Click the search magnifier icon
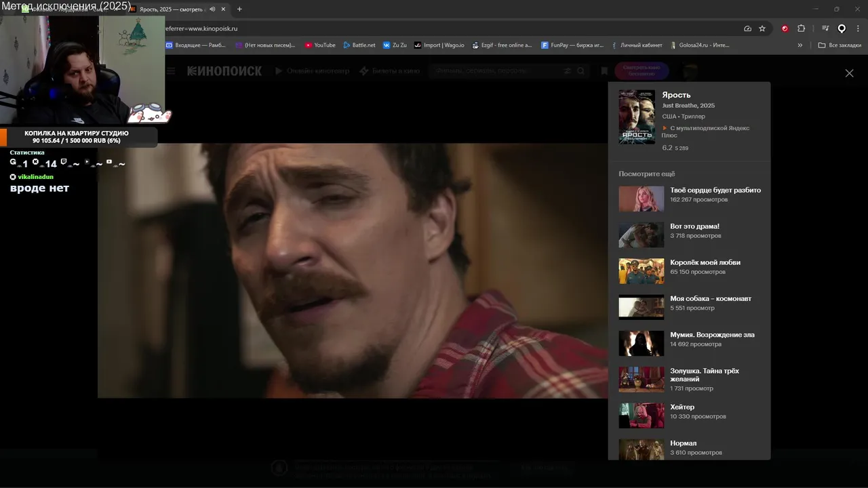Image resolution: width=868 pixels, height=488 pixels. point(580,70)
